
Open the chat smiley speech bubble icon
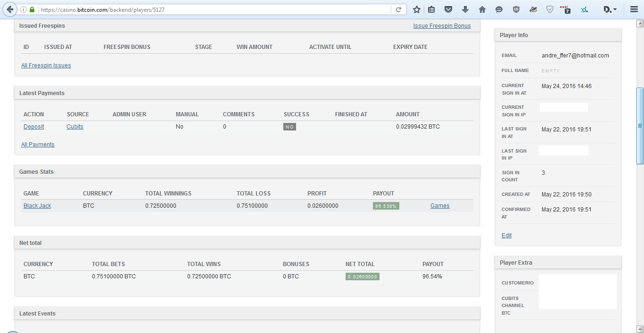499,9
